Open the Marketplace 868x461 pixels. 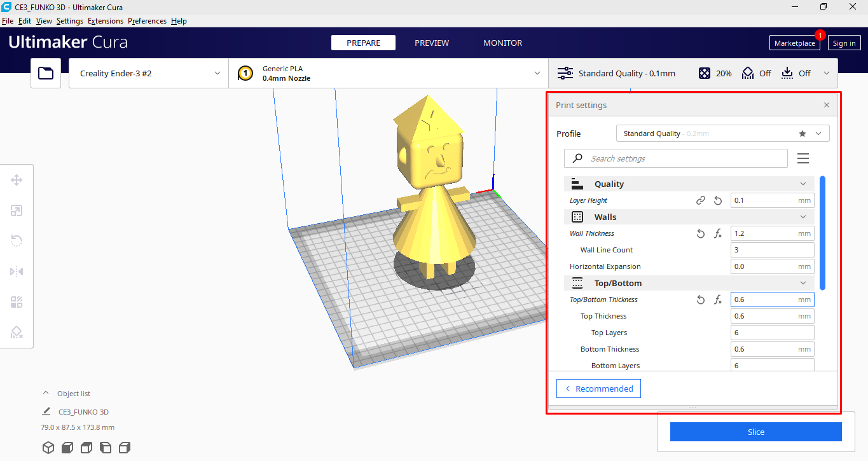pyautogui.click(x=794, y=43)
